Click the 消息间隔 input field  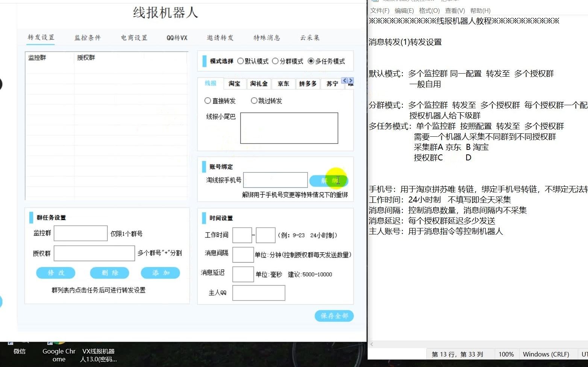243,255
